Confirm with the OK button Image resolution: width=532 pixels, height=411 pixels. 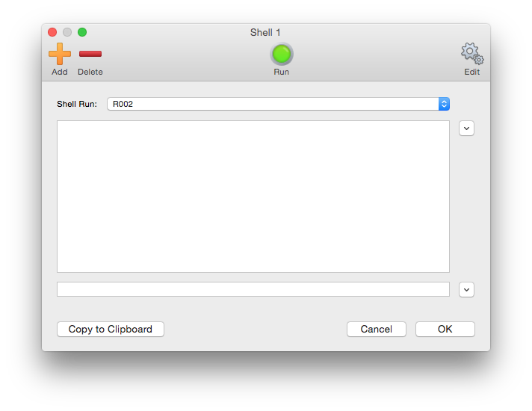445,329
